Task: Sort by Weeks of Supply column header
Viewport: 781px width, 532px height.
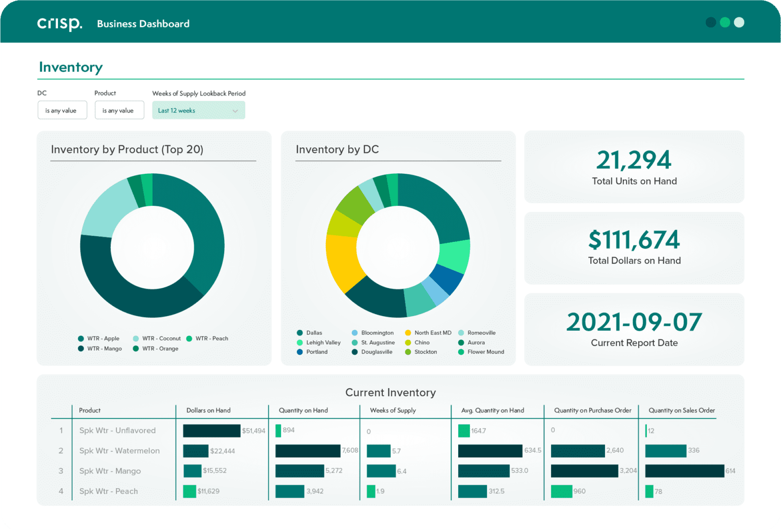Action: (393, 411)
